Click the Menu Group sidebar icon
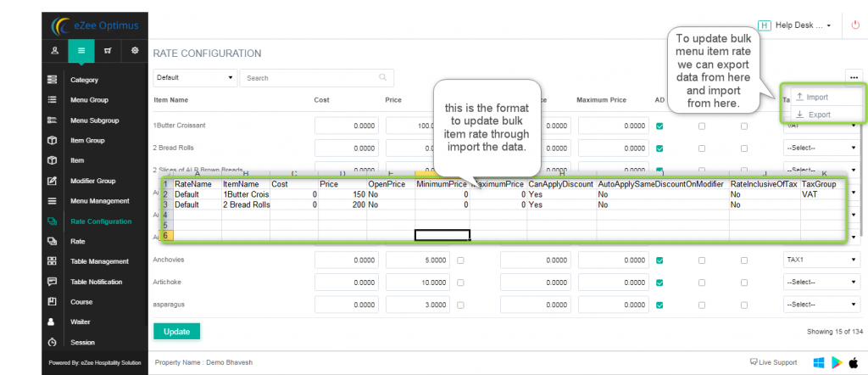Viewport: 868px width, 375px height. pos(52,100)
